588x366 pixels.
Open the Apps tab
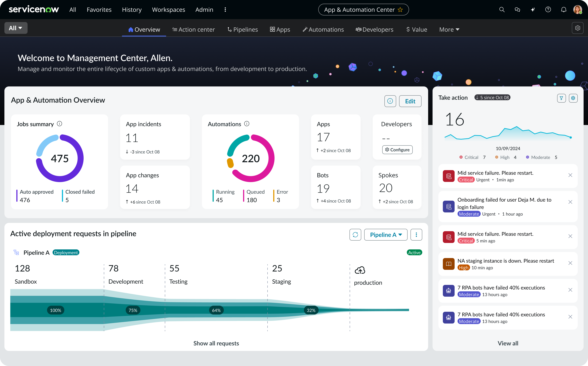tap(280, 30)
